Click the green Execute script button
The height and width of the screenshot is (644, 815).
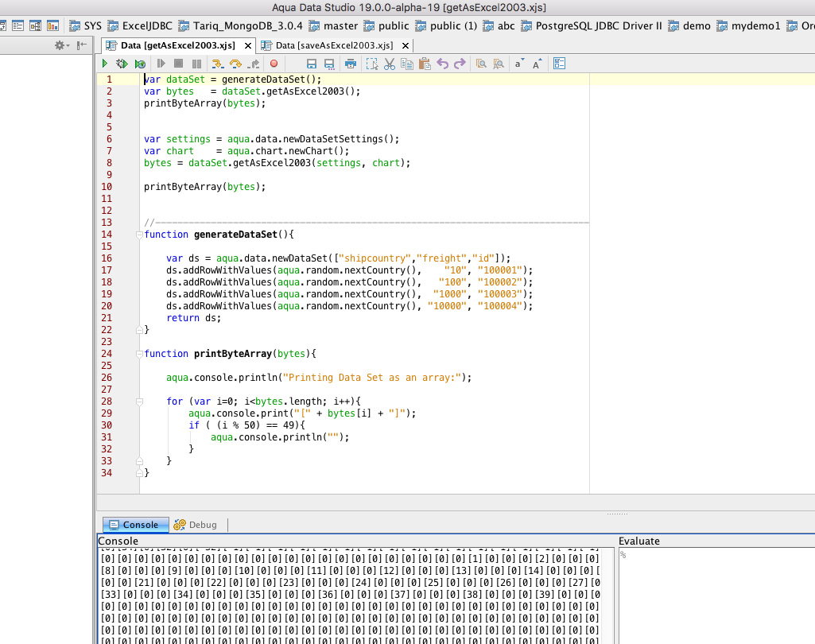pyautogui.click(x=105, y=64)
